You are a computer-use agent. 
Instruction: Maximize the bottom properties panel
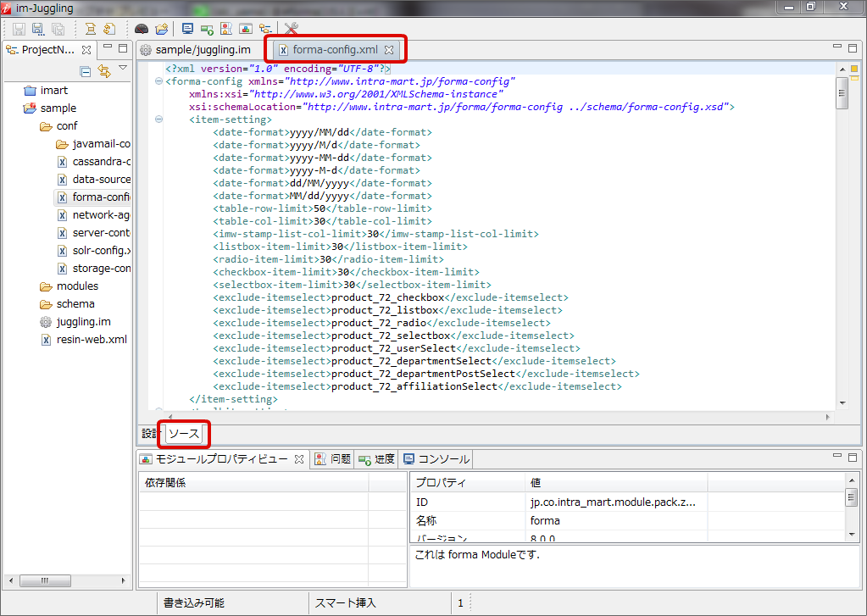(x=853, y=458)
